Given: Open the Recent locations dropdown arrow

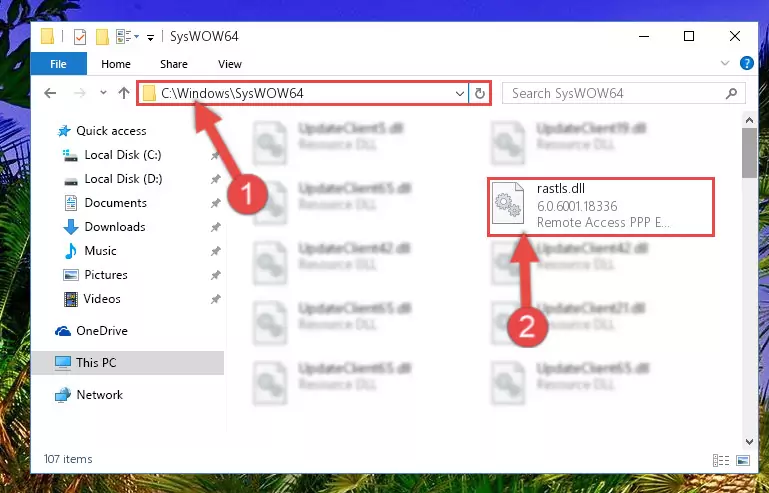Looking at the screenshot, I should [103, 92].
